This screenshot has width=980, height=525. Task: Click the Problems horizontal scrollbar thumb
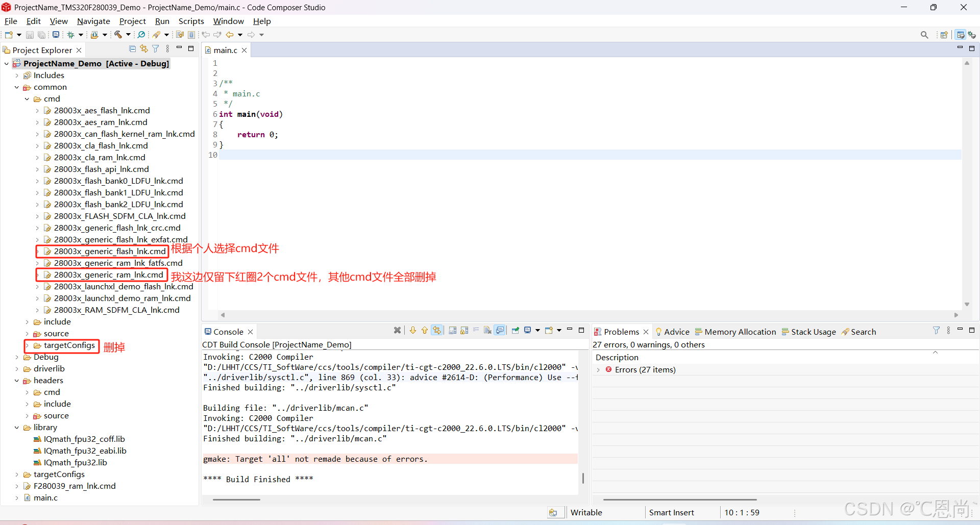pos(680,499)
